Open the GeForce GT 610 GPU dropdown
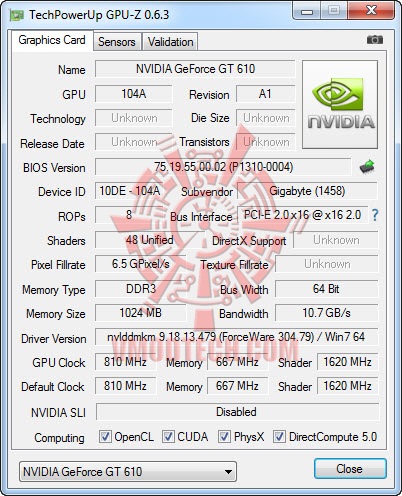The image size is (402, 496). click(128, 471)
